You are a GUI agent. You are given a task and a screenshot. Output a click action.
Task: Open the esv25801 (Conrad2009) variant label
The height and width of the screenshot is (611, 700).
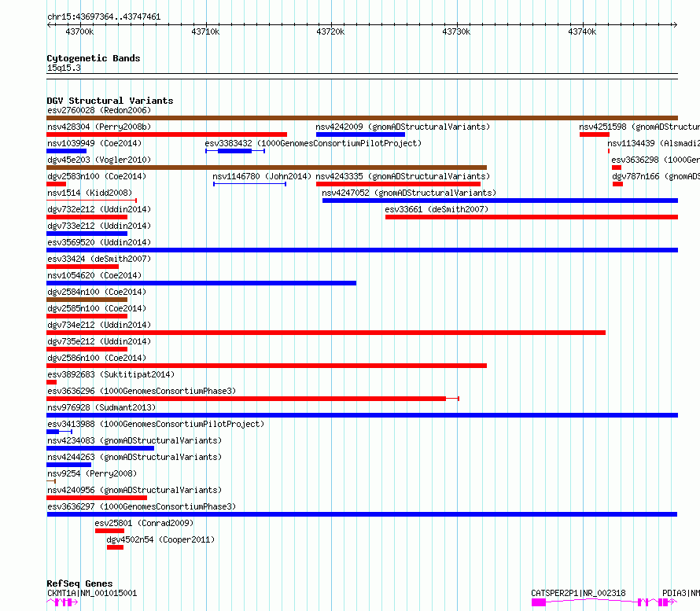(x=144, y=523)
